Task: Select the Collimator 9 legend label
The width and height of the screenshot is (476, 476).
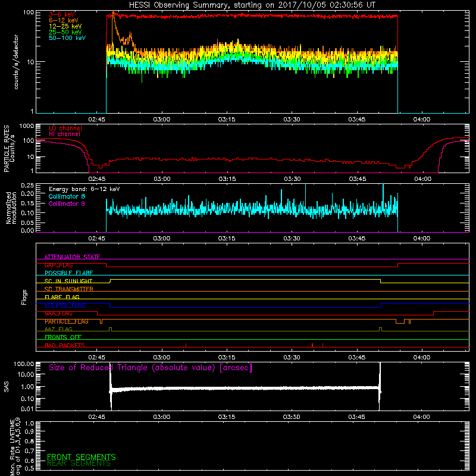Action: pyautogui.click(x=67, y=203)
